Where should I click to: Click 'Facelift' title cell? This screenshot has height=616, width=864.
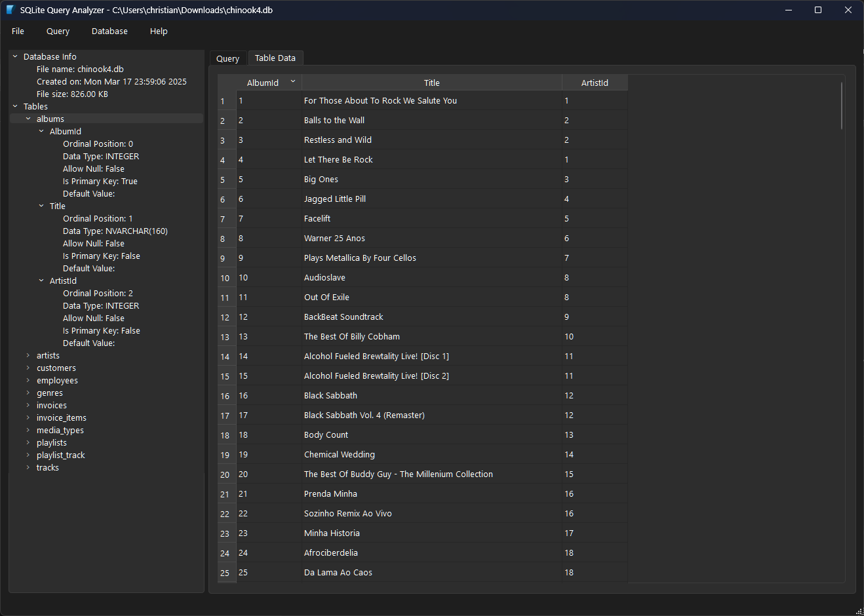click(431, 218)
